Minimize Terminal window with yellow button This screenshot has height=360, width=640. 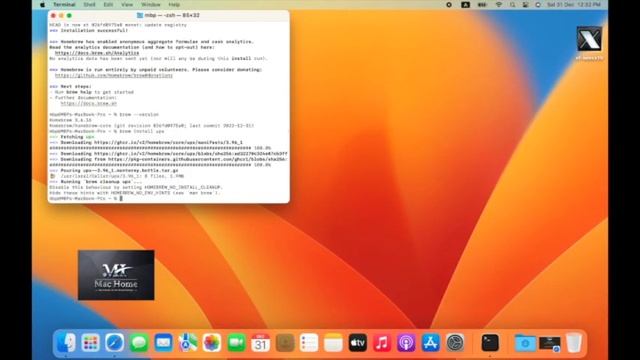coord(61,15)
